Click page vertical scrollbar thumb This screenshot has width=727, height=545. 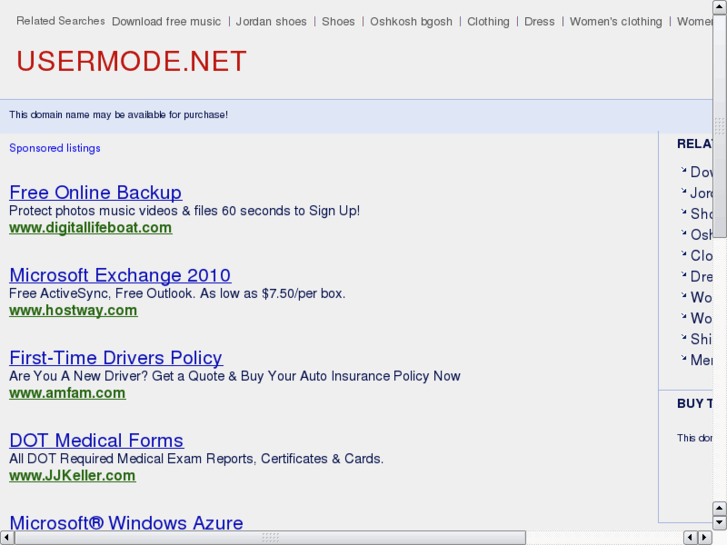[x=720, y=126]
